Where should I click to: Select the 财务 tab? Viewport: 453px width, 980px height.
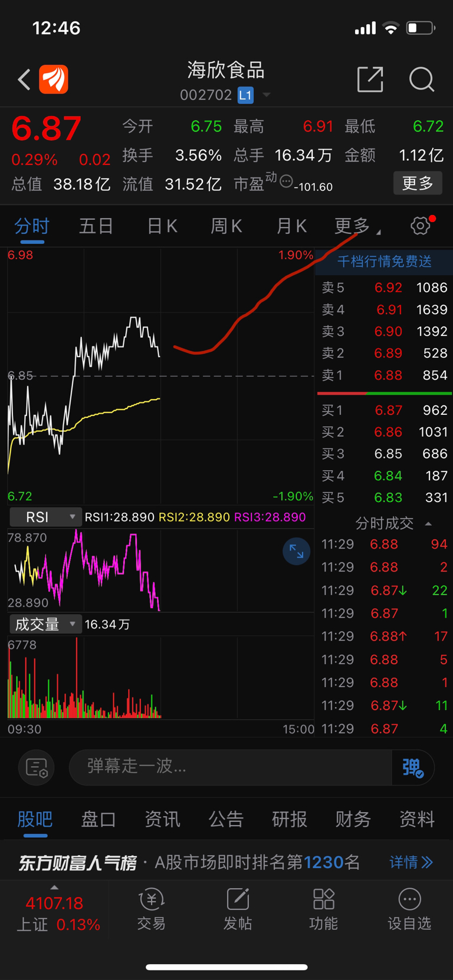353,819
